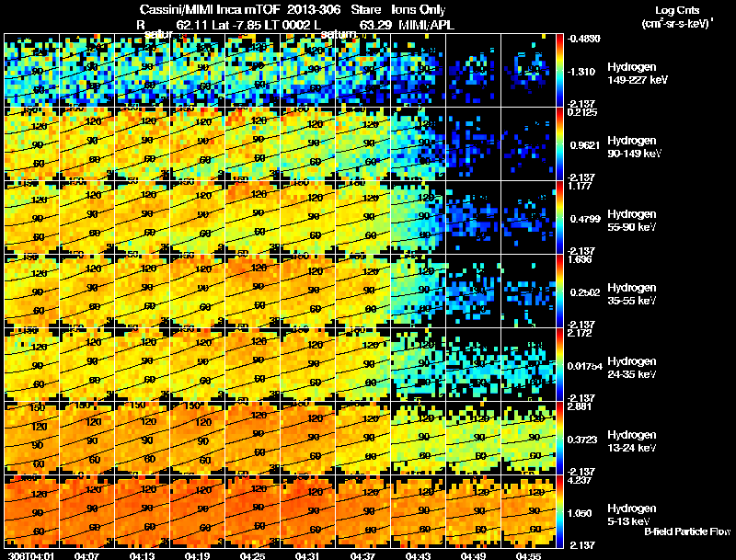Click the Hydrogen 24-35 keV label
736x560 pixels.
pos(632,367)
